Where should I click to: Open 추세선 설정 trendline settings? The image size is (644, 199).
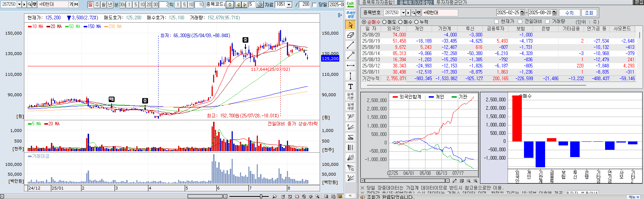click(350, 15)
